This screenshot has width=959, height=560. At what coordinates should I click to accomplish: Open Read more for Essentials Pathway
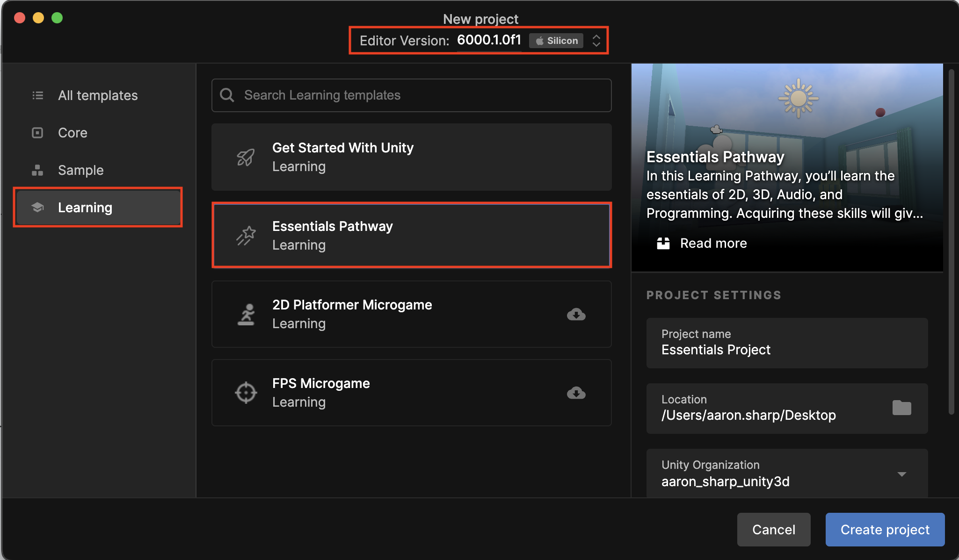pos(712,243)
